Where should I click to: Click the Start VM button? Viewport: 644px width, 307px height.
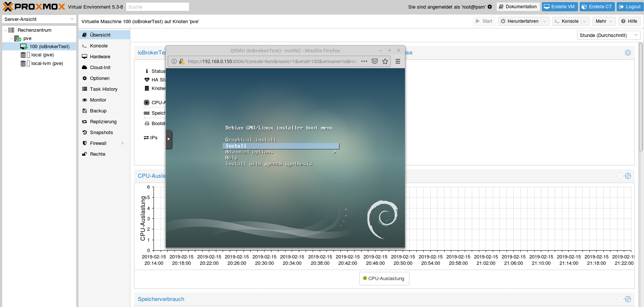tap(484, 21)
